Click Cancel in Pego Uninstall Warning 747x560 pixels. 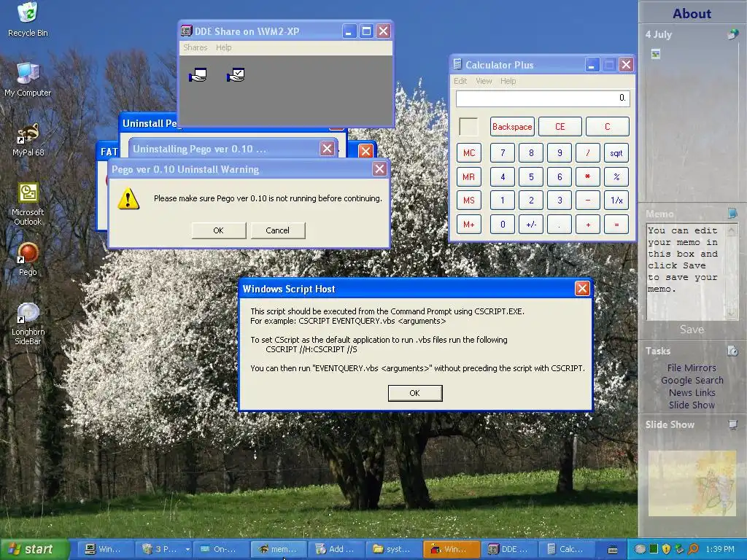pos(277,230)
